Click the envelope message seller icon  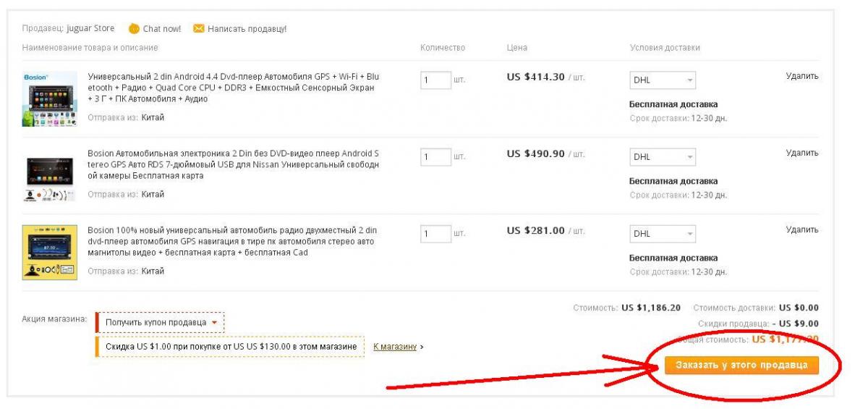click(198, 29)
